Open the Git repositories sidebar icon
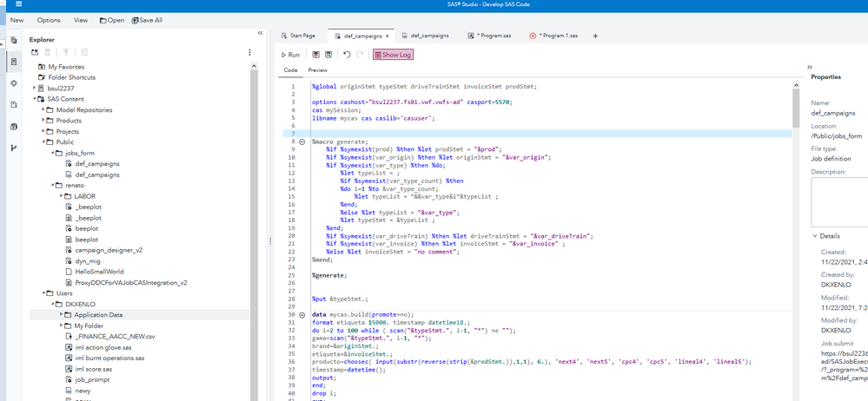 pos(13,148)
